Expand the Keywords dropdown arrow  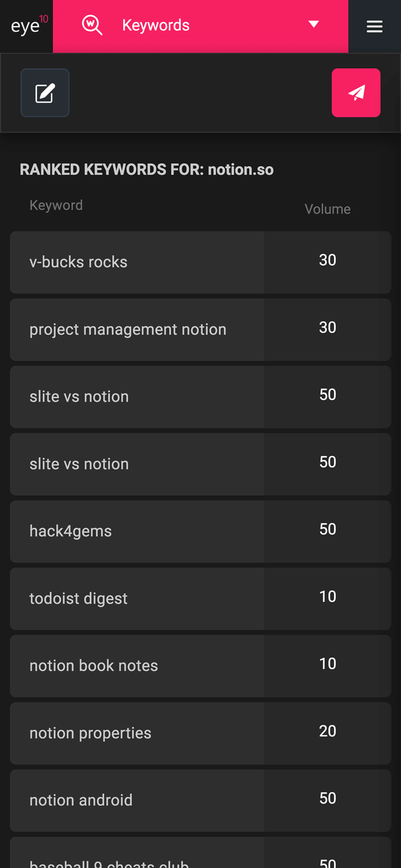tap(314, 24)
